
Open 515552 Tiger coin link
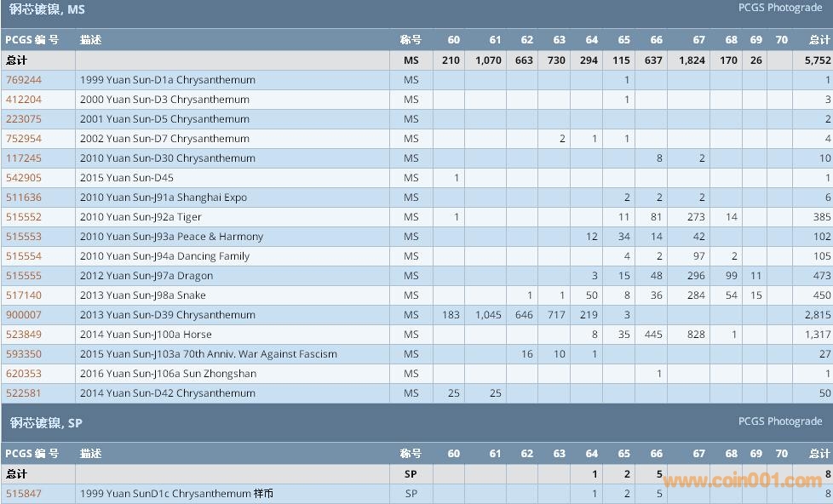[x=23, y=217]
